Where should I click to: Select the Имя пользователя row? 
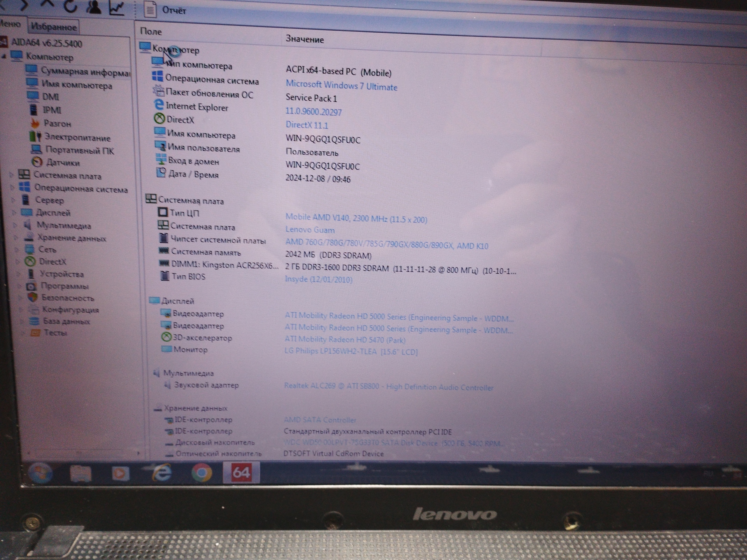pos(246,150)
